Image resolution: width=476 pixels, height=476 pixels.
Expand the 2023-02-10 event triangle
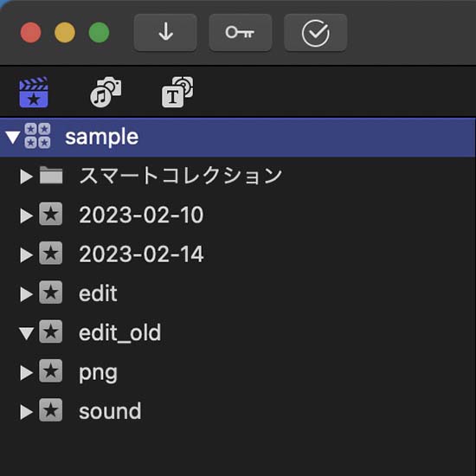point(27,215)
